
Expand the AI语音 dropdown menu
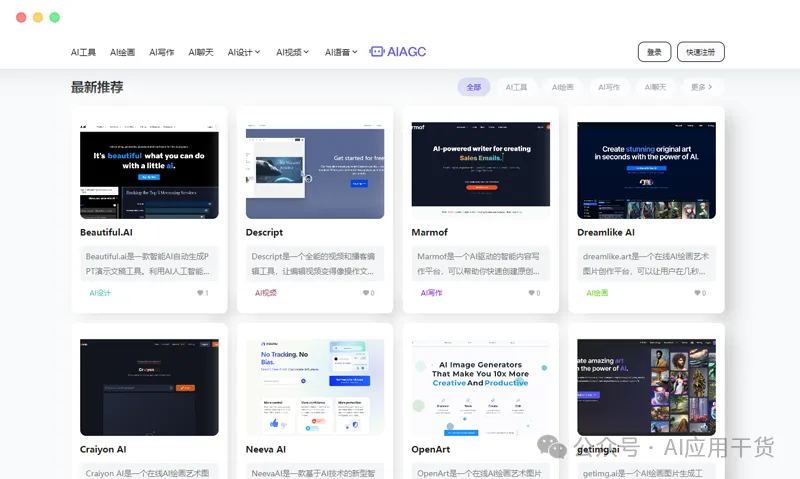(x=341, y=52)
